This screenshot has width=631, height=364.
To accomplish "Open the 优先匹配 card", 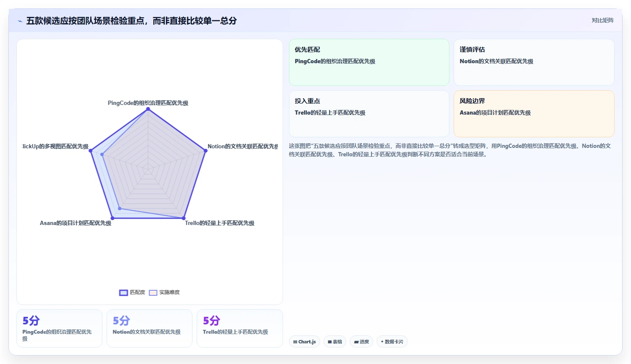I will (369, 62).
